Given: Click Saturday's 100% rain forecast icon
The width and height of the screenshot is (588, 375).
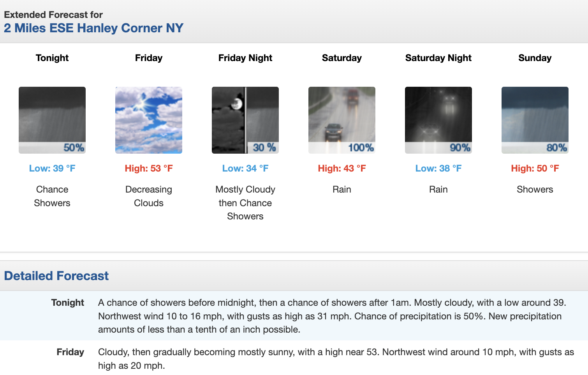Looking at the screenshot, I should (x=342, y=120).
